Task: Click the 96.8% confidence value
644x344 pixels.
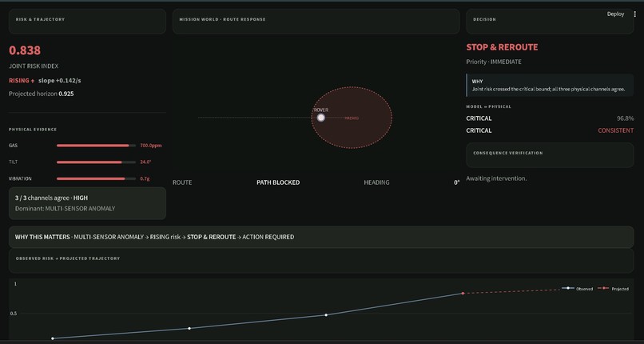Action: (x=625, y=118)
